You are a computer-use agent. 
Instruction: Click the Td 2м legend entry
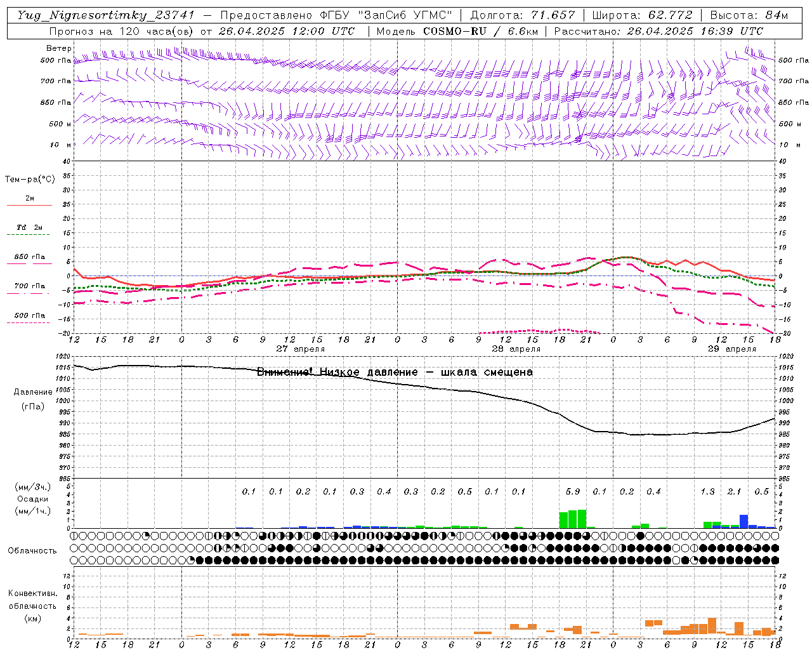(x=29, y=227)
